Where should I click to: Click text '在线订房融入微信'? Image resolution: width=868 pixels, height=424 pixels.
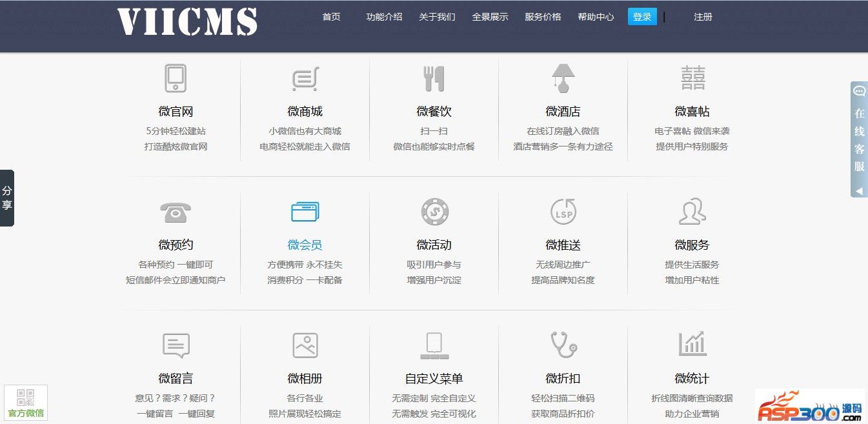(x=563, y=131)
